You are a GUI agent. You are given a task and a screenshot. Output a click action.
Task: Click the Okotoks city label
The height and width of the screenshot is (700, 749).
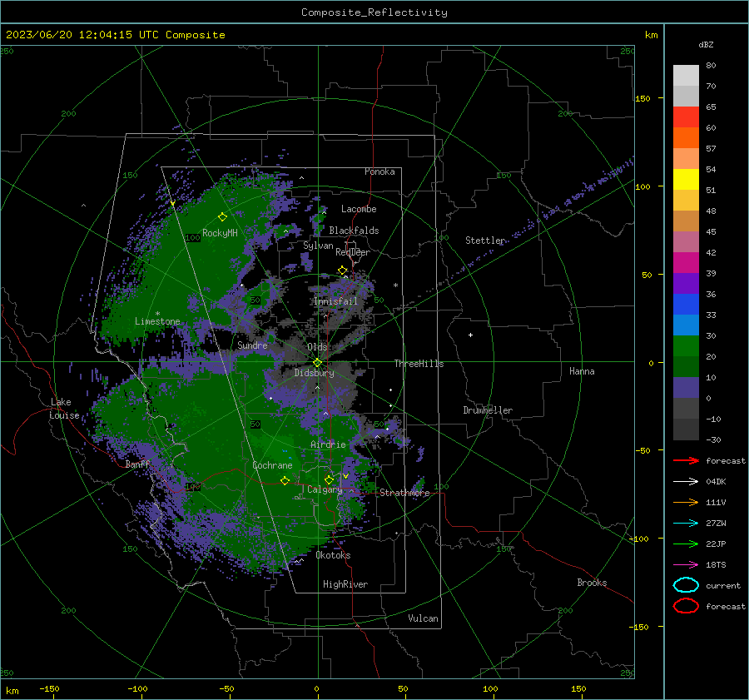[x=333, y=555]
